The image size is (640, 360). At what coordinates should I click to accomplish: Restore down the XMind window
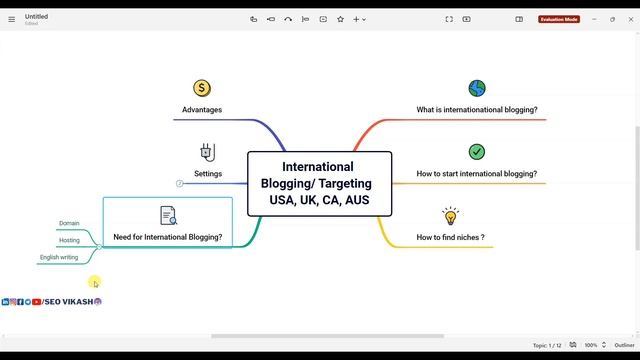[x=612, y=19]
